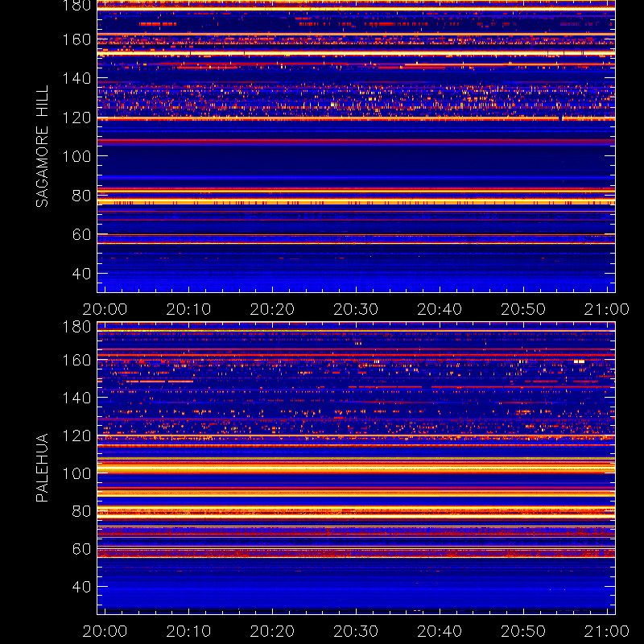The image size is (644, 644).
Task: Pick 100 frequency label on Palehua plot
Action: 76,473
